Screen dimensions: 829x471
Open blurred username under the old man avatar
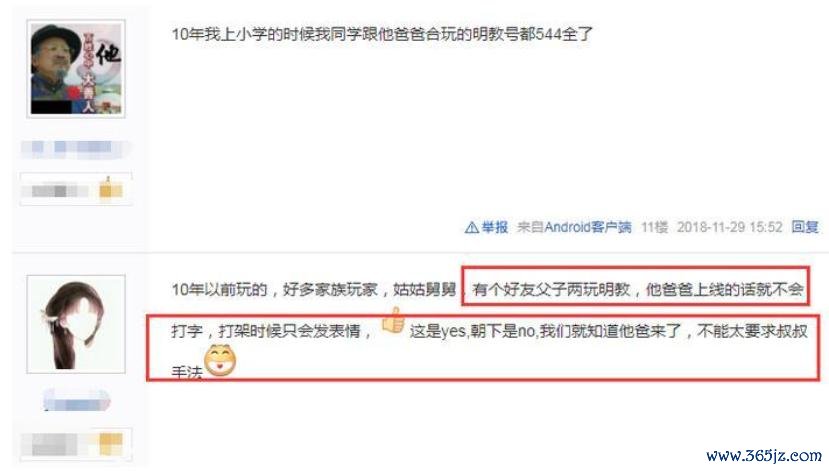click(x=74, y=147)
